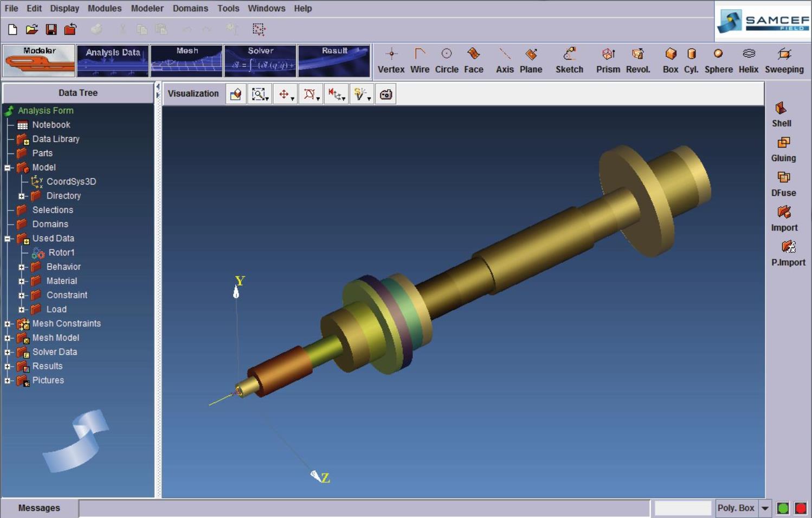Viewport: 812px width, 518px height.
Task: Click the camera snapshot icon
Action: 386,94
